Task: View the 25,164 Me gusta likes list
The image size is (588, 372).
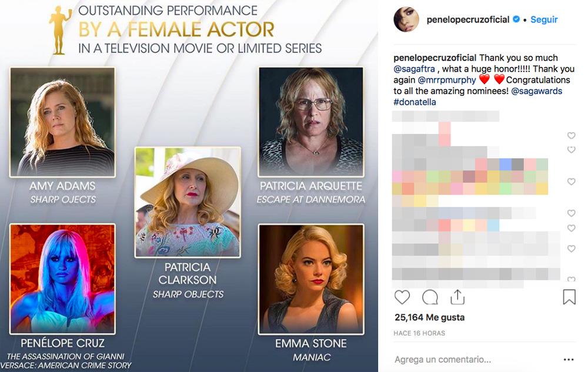Action: coord(429,317)
